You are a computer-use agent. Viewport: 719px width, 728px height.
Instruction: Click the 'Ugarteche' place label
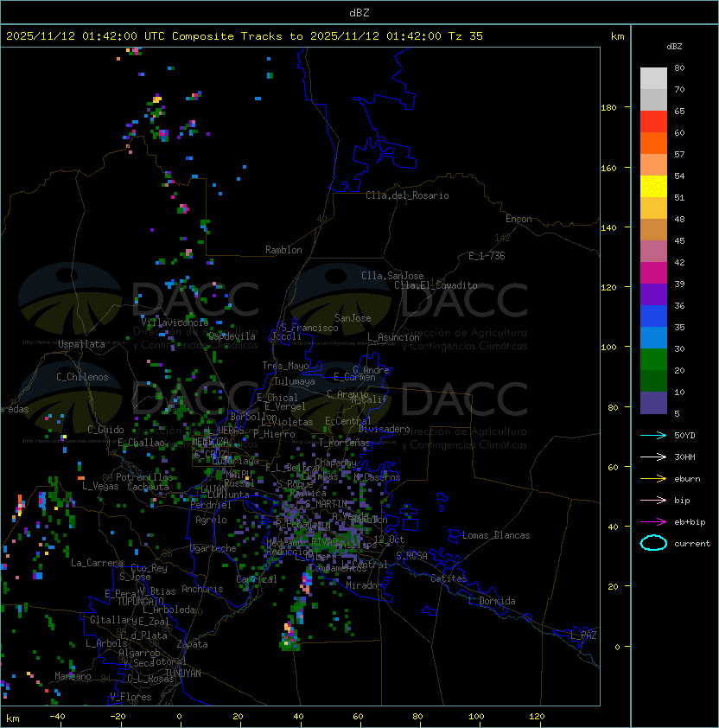tap(213, 548)
